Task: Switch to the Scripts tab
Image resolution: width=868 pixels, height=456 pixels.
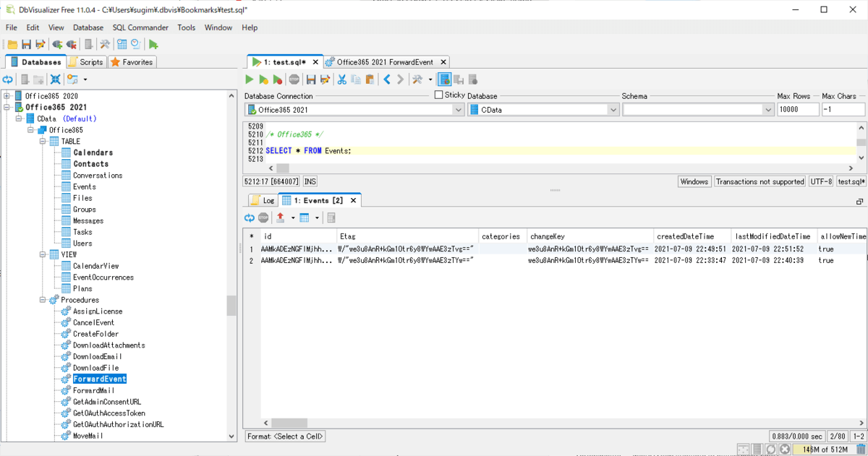Action: coord(86,61)
